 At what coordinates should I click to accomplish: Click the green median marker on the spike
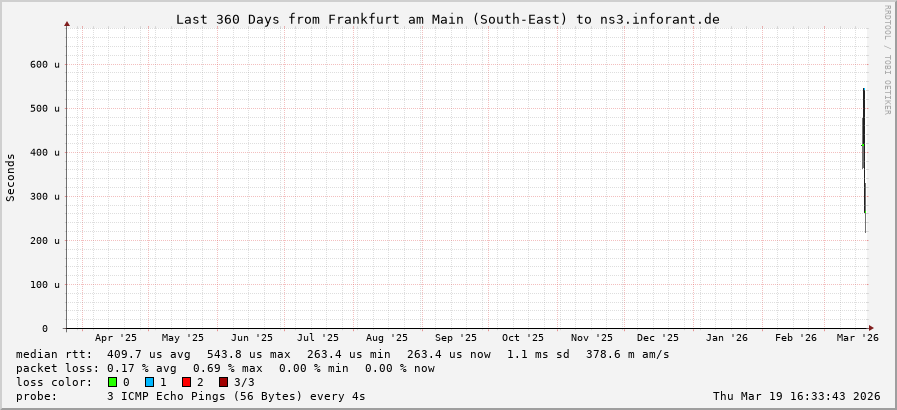click(863, 146)
